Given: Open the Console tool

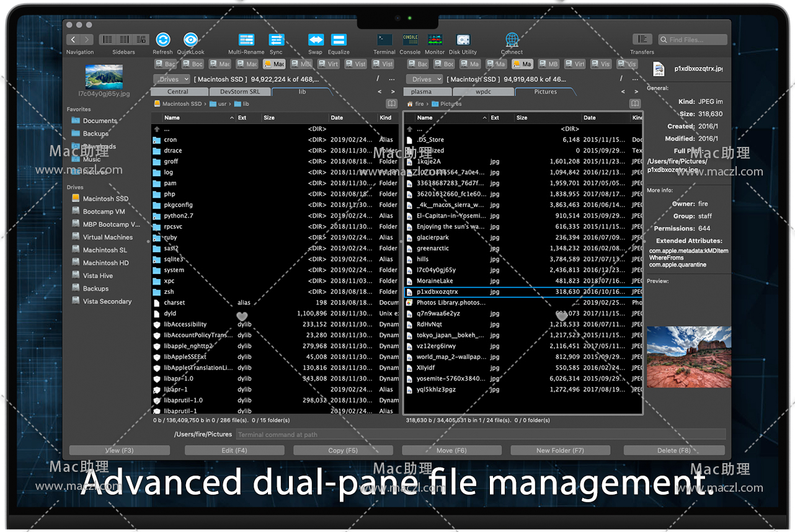Looking at the screenshot, I should click(x=410, y=40).
